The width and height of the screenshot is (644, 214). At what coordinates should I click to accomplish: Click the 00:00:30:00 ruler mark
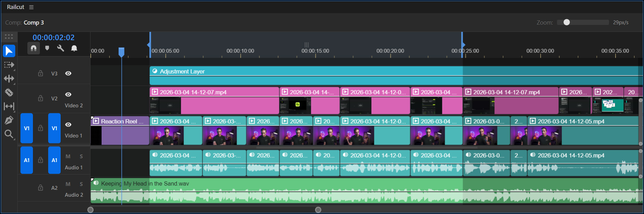pyautogui.click(x=540, y=51)
